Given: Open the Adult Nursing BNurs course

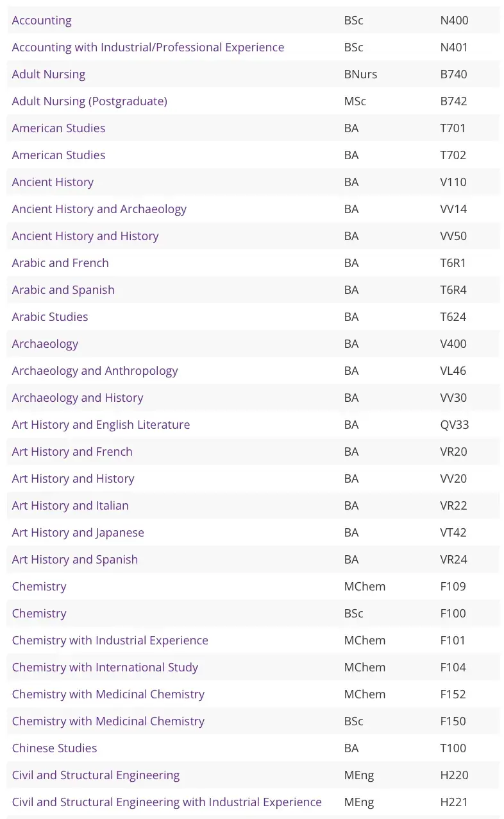Looking at the screenshot, I should coord(49,74).
